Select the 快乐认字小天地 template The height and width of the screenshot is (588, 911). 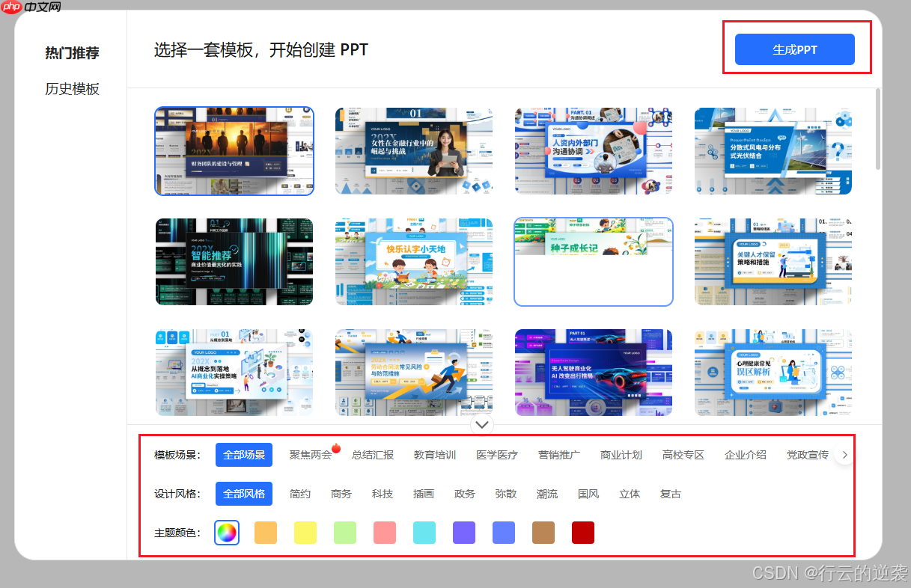pyautogui.click(x=413, y=262)
